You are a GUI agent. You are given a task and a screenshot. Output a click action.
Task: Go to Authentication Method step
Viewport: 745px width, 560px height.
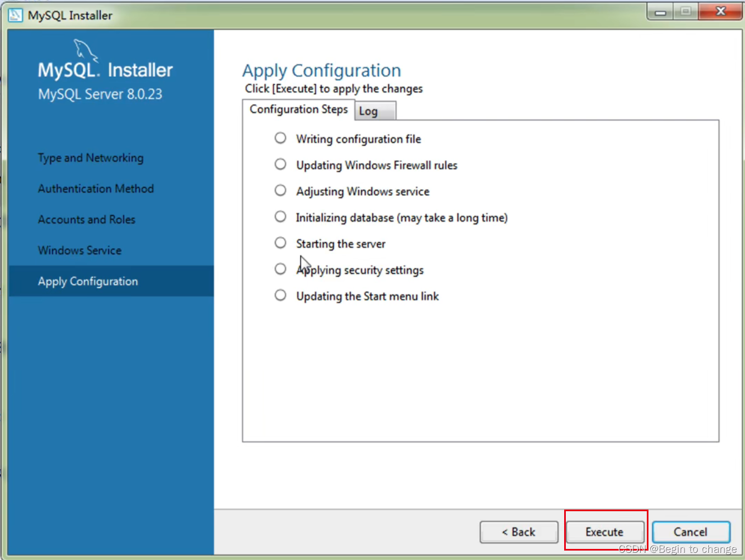tap(96, 189)
